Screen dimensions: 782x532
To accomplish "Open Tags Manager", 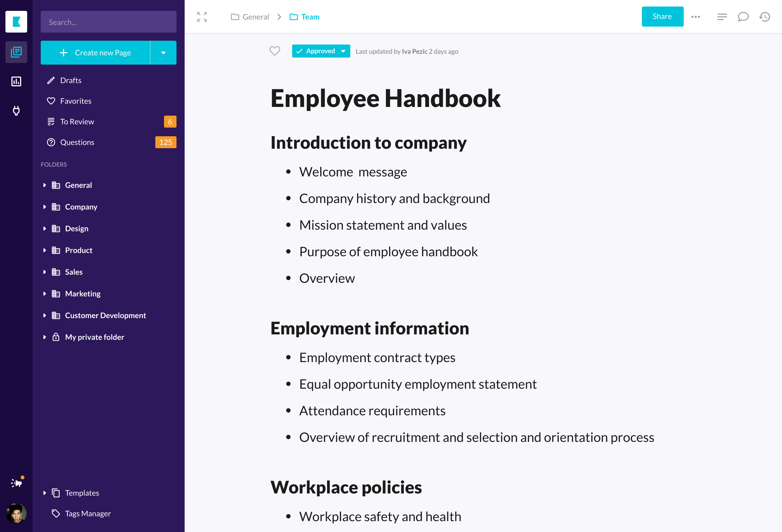I will (87, 514).
